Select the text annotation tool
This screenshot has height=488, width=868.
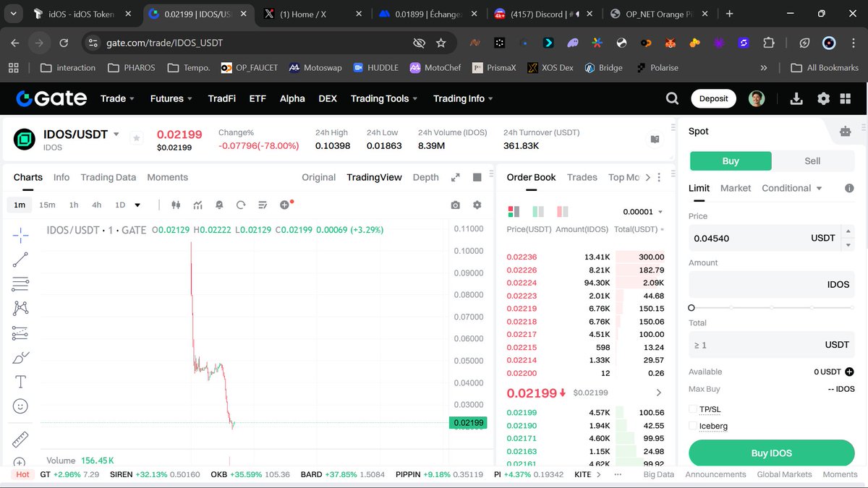(x=20, y=382)
